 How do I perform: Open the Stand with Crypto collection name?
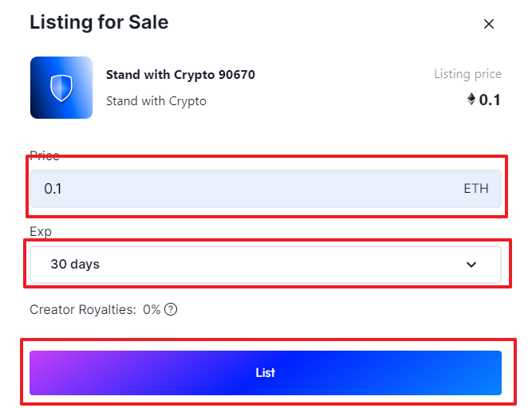tap(156, 101)
